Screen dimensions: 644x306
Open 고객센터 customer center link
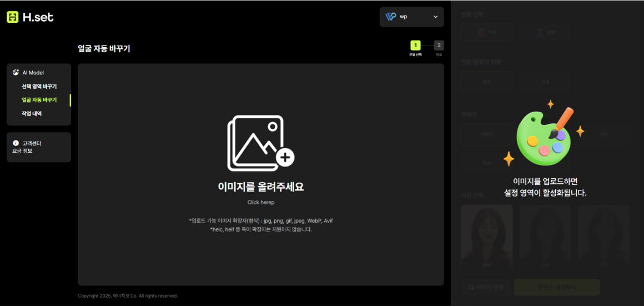coord(32,143)
